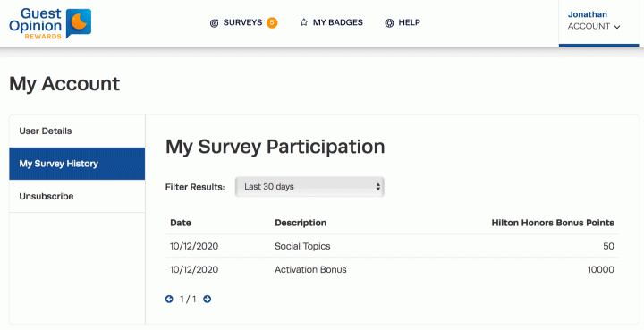Go to the next page with the right arrow
The width and height of the screenshot is (644, 330).
208,300
